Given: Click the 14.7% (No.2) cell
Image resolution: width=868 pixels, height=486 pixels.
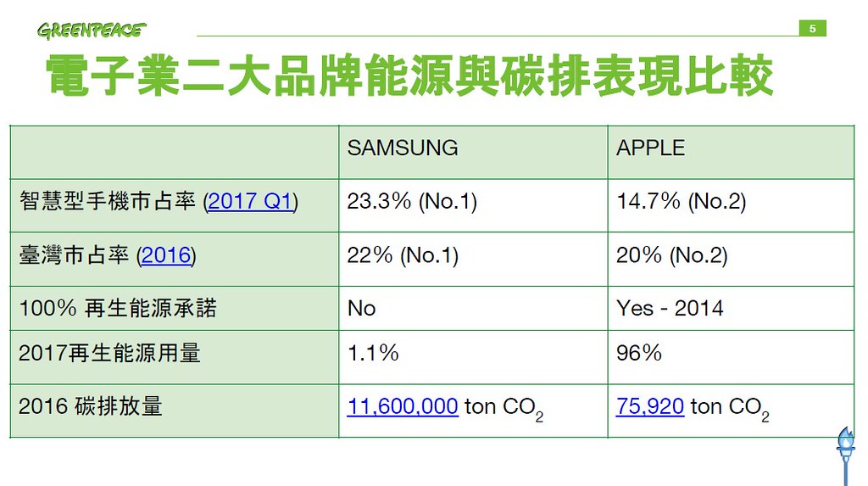Looking at the screenshot, I should click(x=731, y=205).
